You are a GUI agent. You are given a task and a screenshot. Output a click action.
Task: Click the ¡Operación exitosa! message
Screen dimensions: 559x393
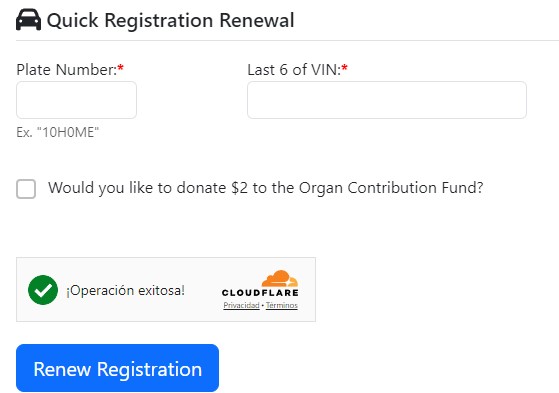tap(125, 290)
